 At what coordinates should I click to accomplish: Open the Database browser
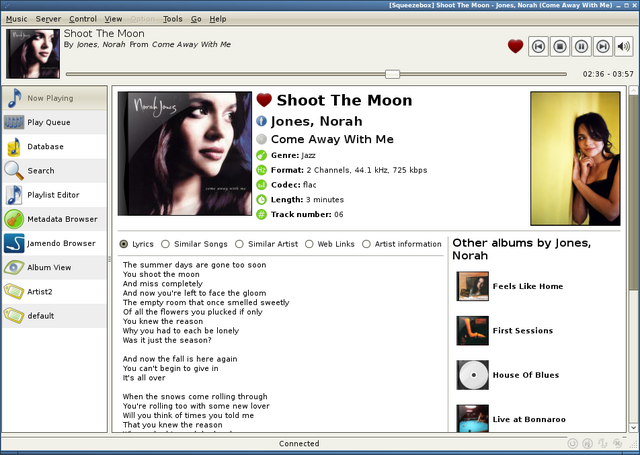[54, 146]
